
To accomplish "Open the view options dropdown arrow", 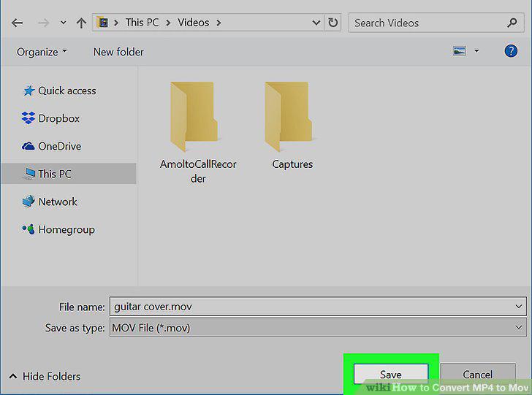I will click(x=476, y=51).
